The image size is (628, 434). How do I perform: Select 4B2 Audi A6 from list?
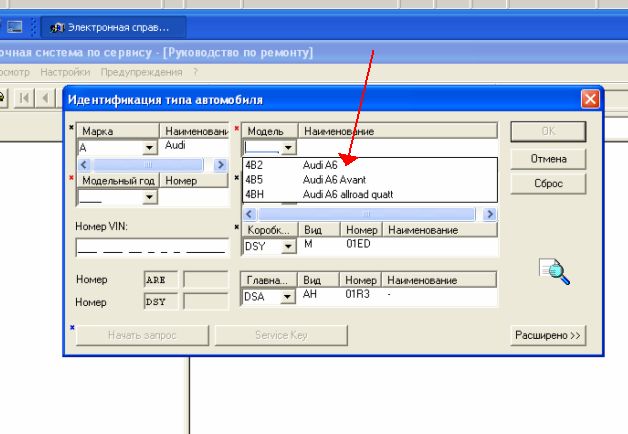[x=370, y=165]
